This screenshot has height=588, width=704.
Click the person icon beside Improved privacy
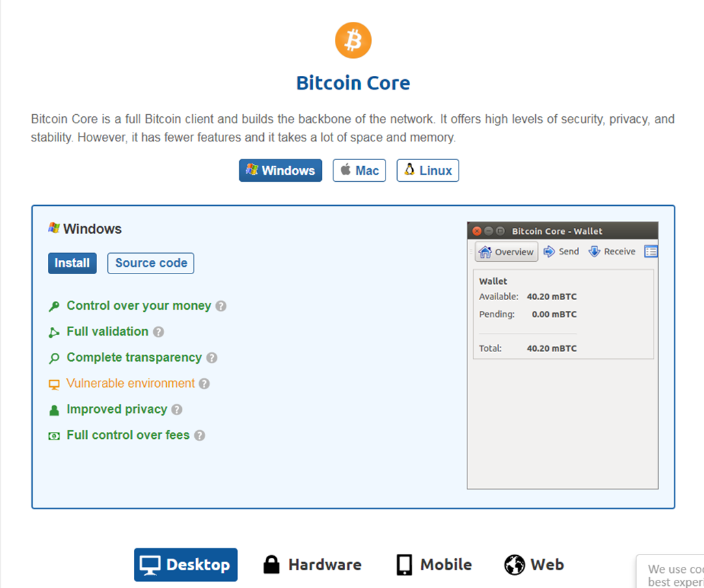coord(54,410)
